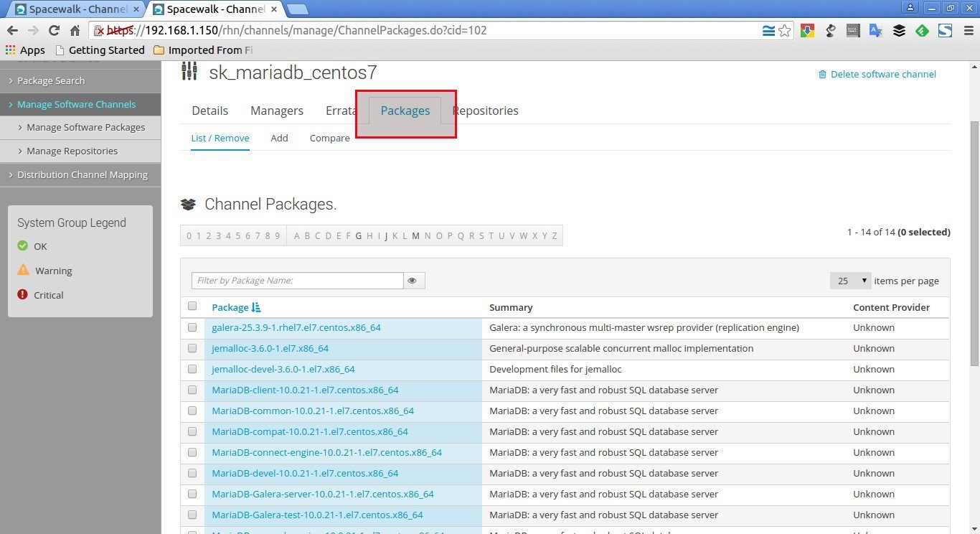The image size is (980, 534).
Task: Open the Chrome downloads extension icon
Action: pos(807,31)
